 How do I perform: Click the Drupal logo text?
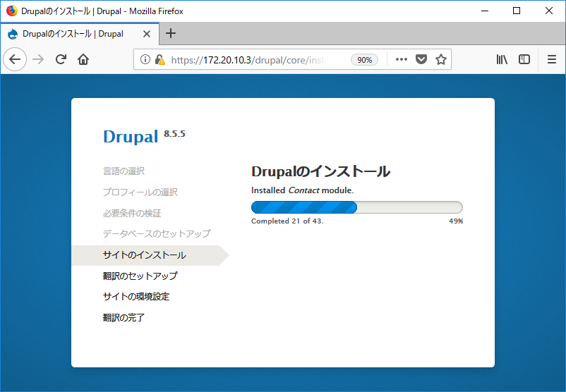tap(131, 136)
